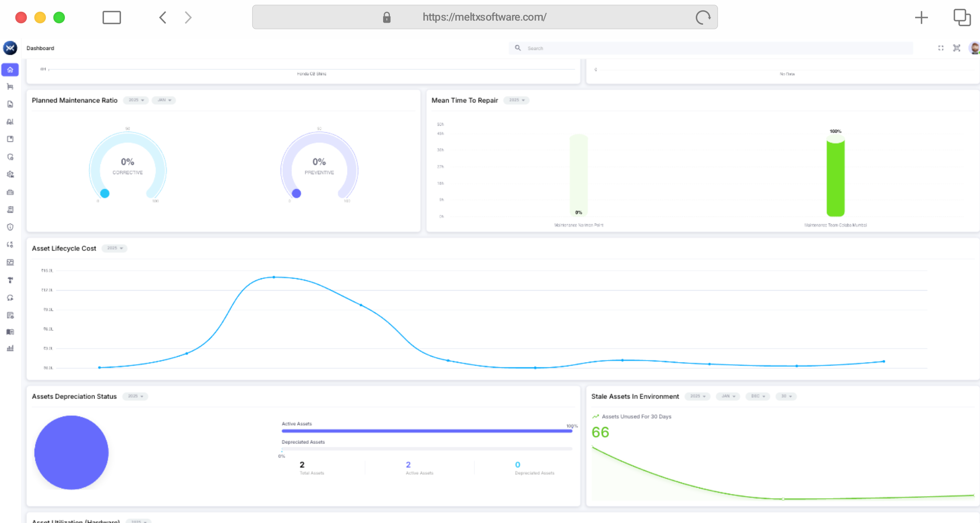Select the bar chart icon in sidebar
Image resolution: width=980 pixels, height=523 pixels.
[x=10, y=348]
